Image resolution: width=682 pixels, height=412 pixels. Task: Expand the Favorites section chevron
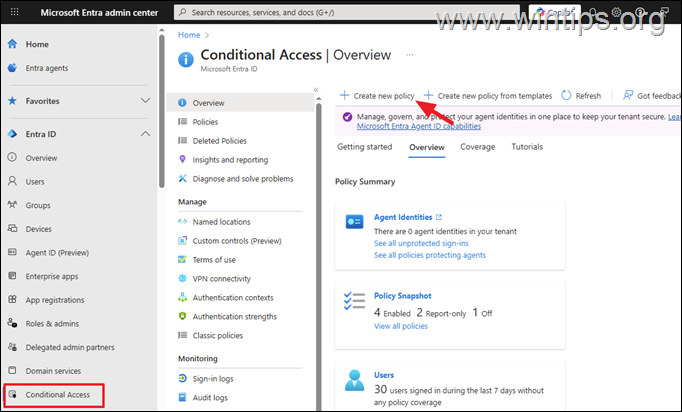(x=145, y=100)
